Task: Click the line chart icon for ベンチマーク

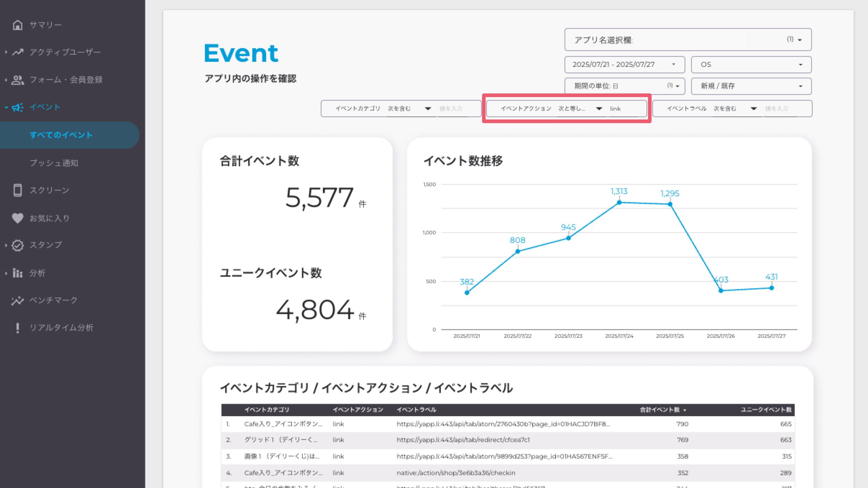Action: pyautogui.click(x=17, y=300)
